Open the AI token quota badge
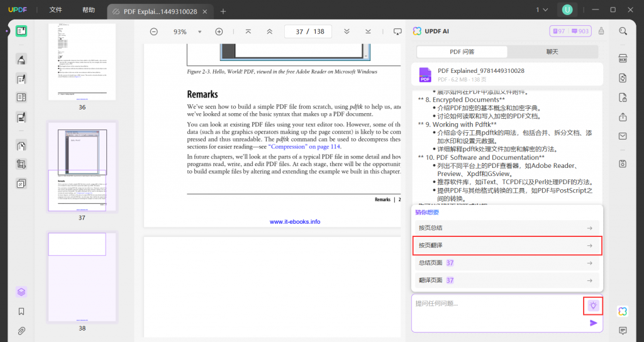 (x=570, y=31)
